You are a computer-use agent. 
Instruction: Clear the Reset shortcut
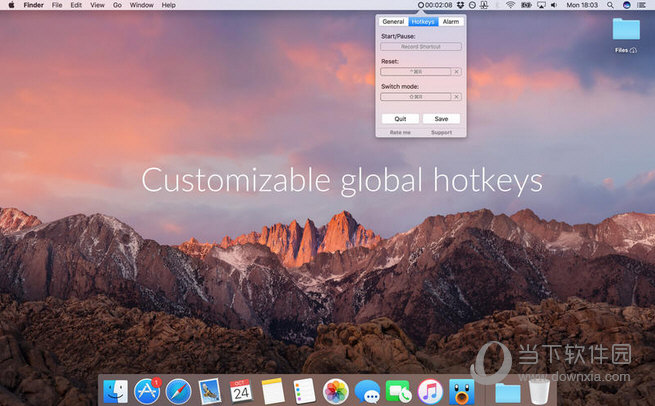click(x=457, y=71)
